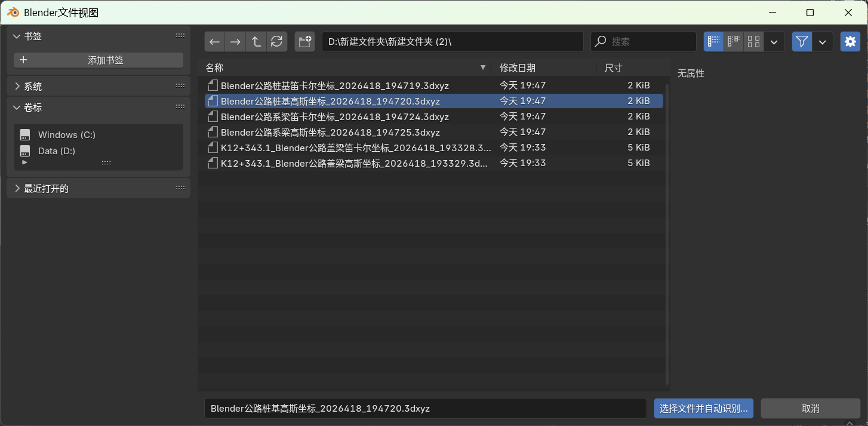The width and height of the screenshot is (868, 426).
Task: Navigate up to parent directory
Action: (x=256, y=42)
